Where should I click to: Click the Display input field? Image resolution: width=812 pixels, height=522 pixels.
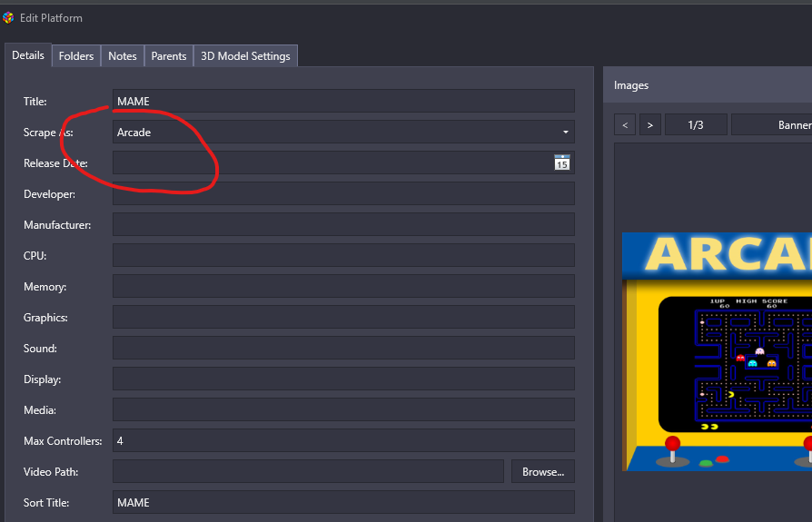coord(344,379)
